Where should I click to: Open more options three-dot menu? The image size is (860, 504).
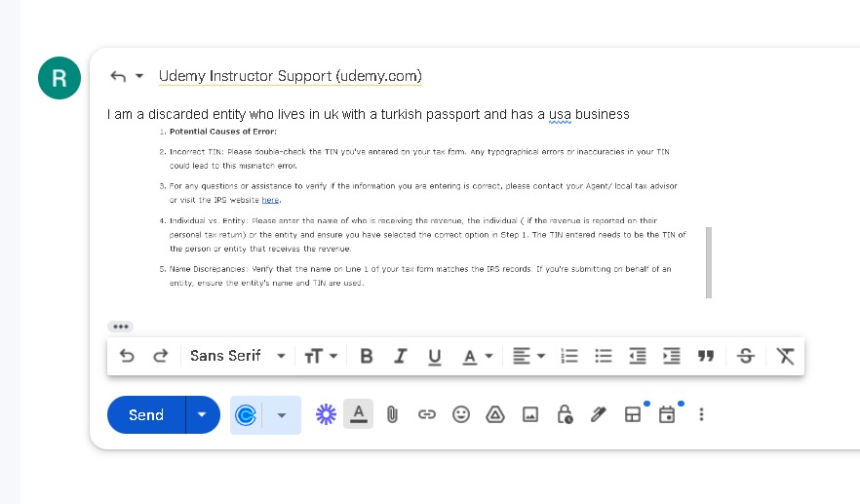[x=701, y=414]
